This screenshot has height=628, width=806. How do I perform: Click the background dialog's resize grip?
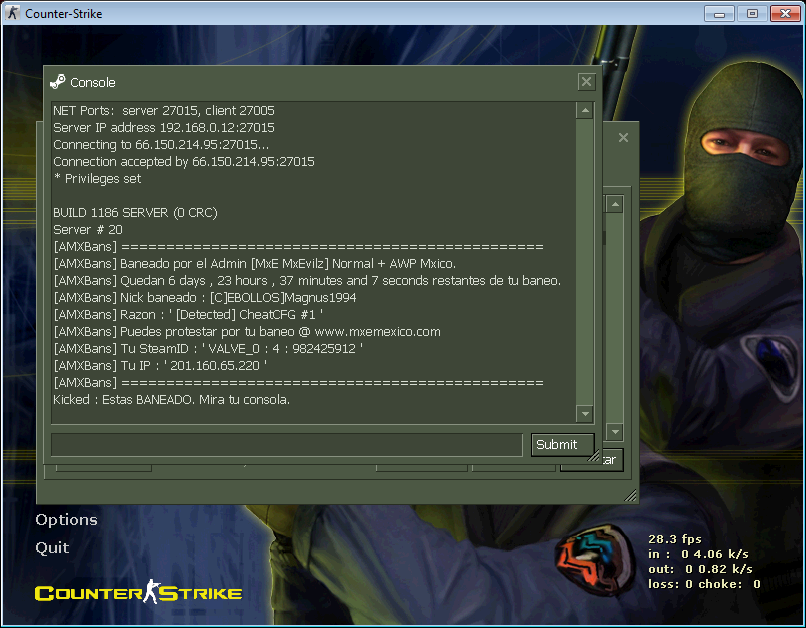click(631, 495)
